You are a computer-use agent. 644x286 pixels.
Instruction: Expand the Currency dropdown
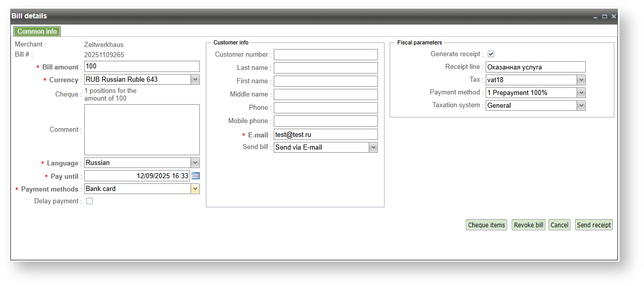[195, 80]
